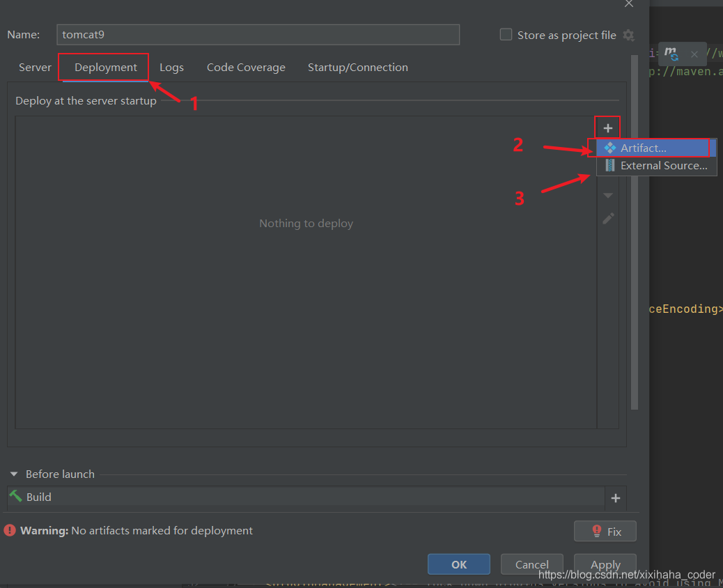Click the Fix button
This screenshot has height=588, width=723.
[x=605, y=532]
